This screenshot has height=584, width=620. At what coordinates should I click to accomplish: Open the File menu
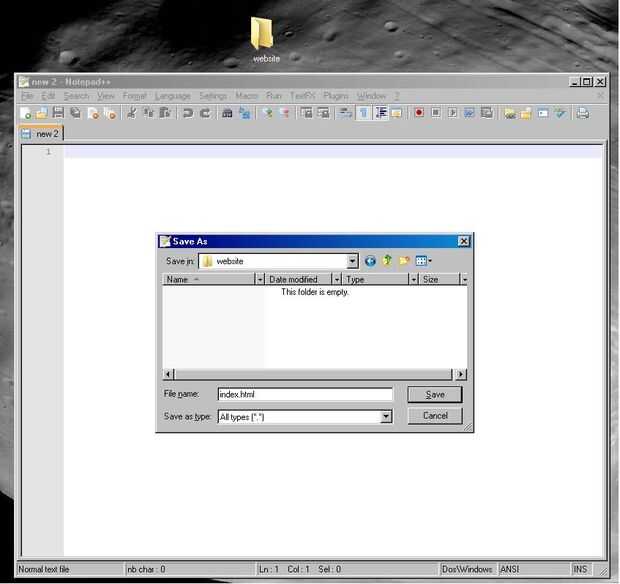(27, 96)
